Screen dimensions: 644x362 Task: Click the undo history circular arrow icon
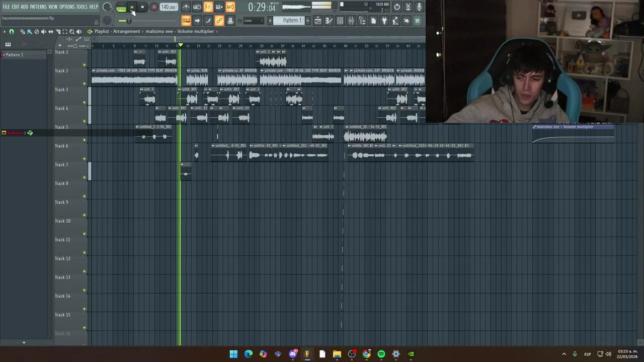pos(397,7)
